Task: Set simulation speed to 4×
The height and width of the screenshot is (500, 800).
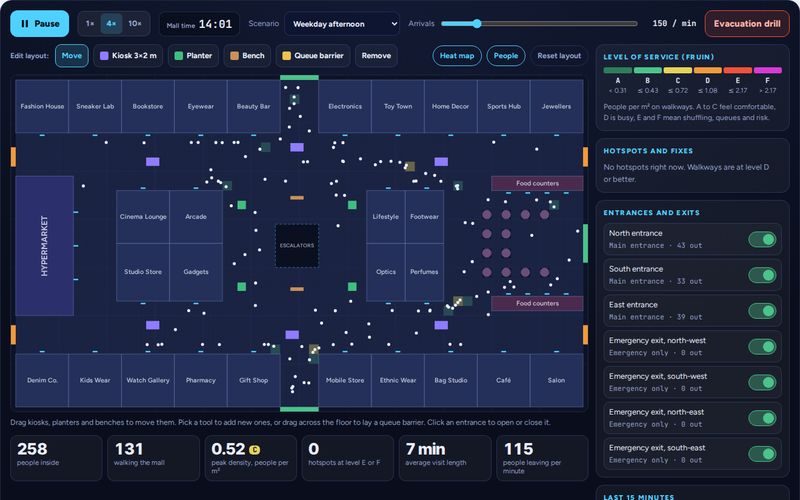Action: click(111, 23)
